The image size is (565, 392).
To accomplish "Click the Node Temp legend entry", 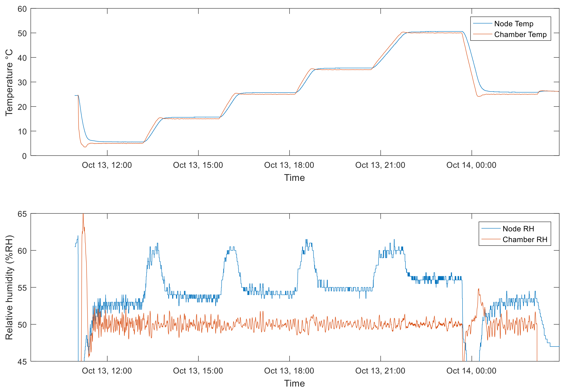I will [x=513, y=24].
